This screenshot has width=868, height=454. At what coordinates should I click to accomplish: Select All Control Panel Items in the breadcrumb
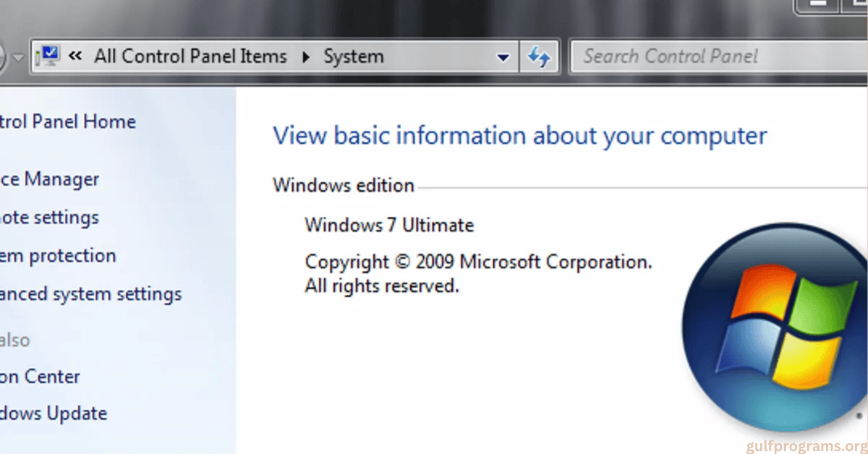(190, 56)
